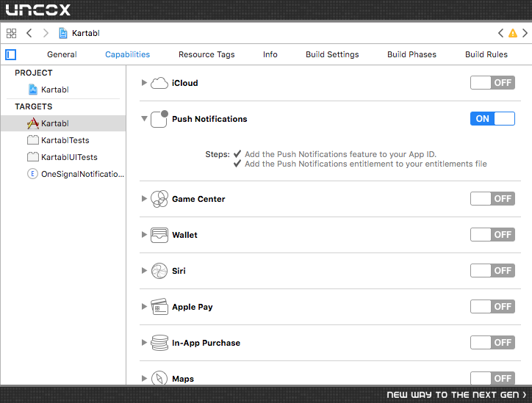Click the Apple Pay title

pyautogui.click(x=193, y=307)
